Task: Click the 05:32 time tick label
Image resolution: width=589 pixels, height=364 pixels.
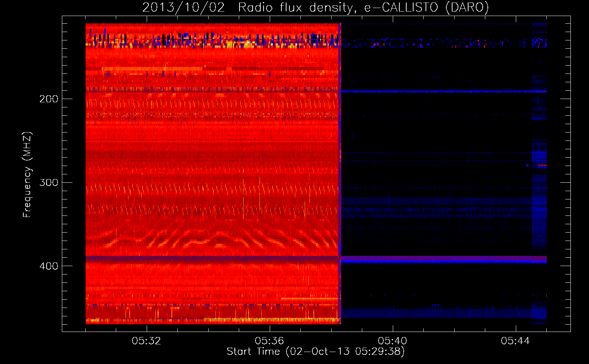Action: click(146, 341)
